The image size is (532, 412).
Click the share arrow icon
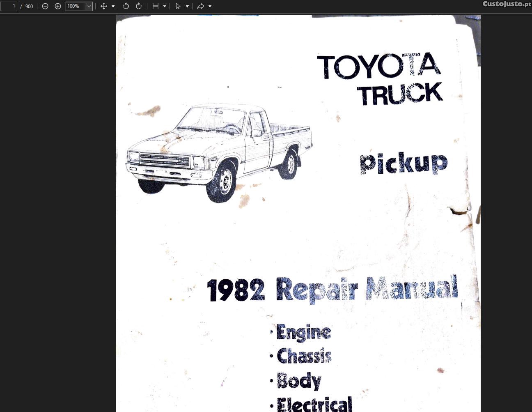(201, 6)
